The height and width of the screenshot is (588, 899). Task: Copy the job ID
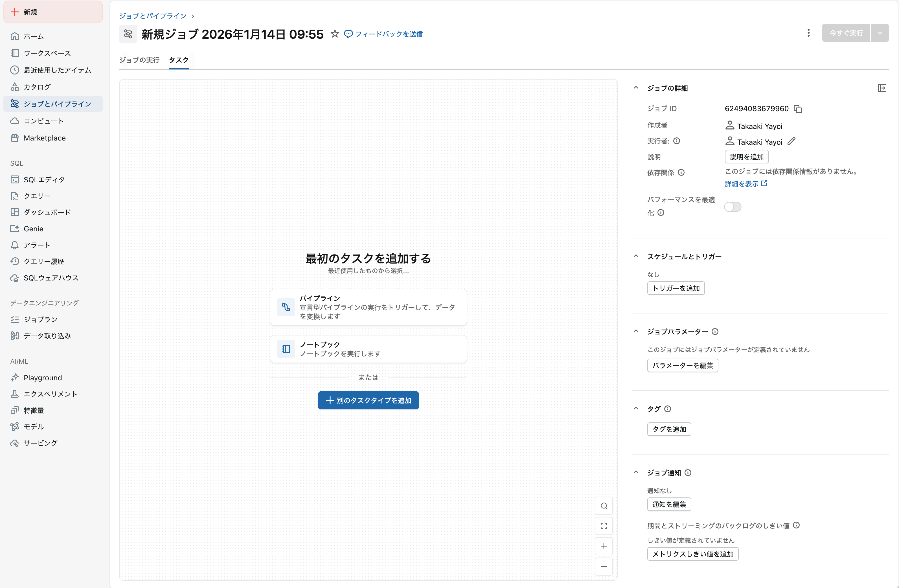(798, 109)
